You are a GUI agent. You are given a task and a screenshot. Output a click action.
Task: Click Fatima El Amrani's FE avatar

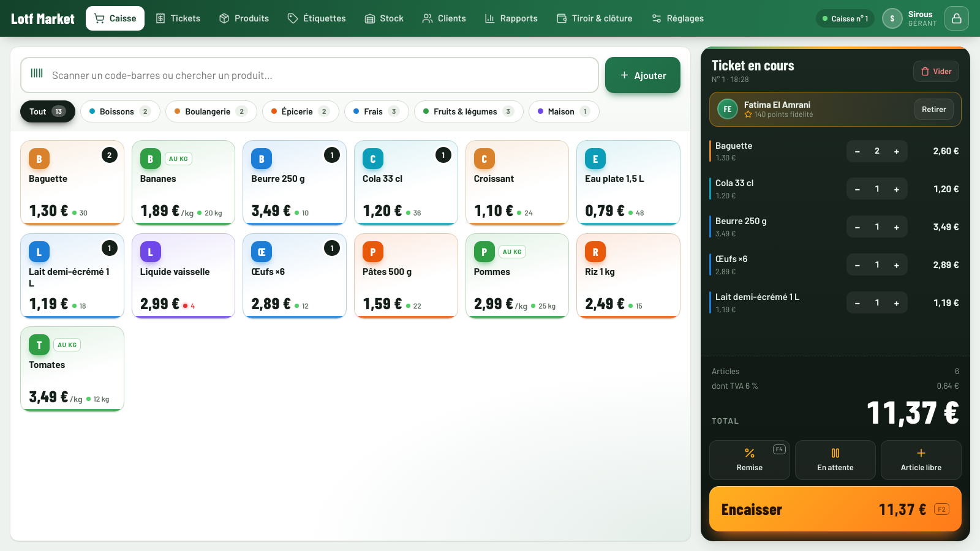[x=727, y=110]
